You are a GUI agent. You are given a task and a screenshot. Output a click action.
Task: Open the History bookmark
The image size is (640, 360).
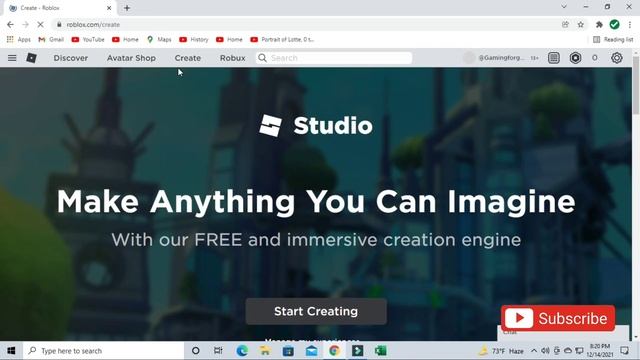pyautogui.click(x=194, y=40)
